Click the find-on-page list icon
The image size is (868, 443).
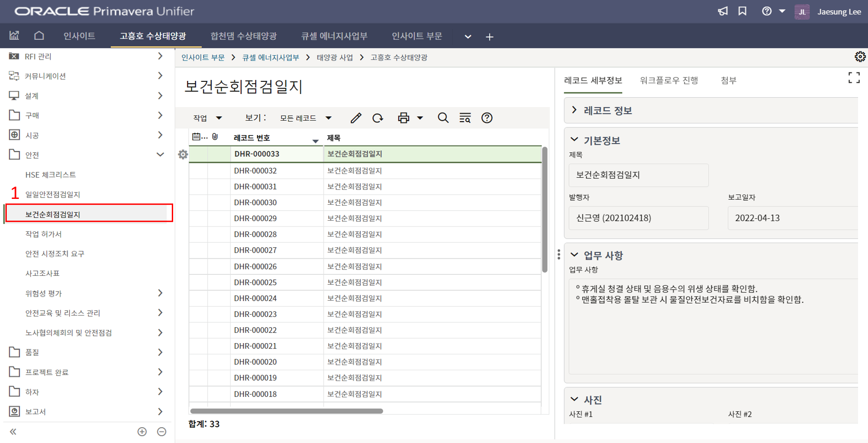pyautogui.click(x=465, y=118)
